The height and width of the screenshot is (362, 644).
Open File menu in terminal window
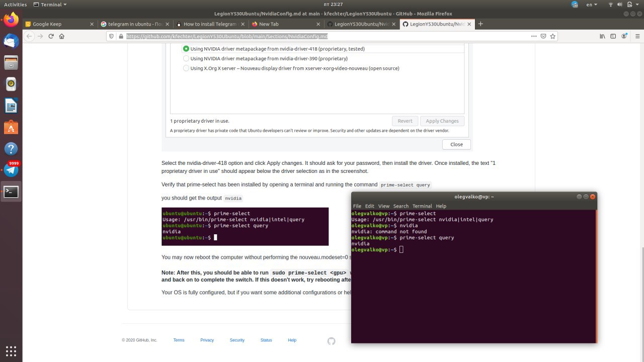point(357,206)
